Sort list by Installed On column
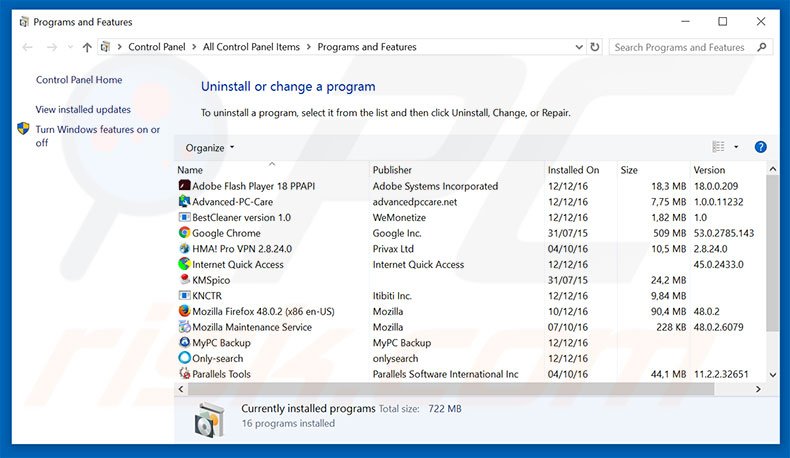The width and height of the screenshot is (790, 458). [x=580, y=170]
